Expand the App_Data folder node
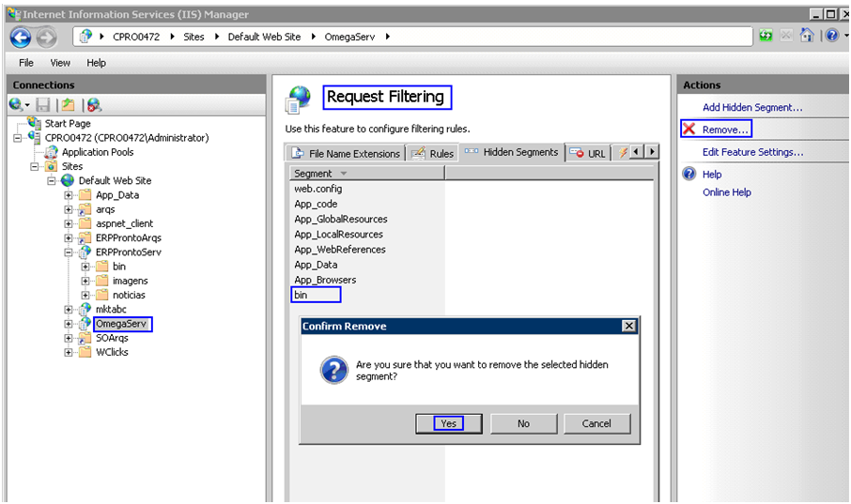Image resolution: width=851 pixels, height=504 pixels. coord(69,195)
